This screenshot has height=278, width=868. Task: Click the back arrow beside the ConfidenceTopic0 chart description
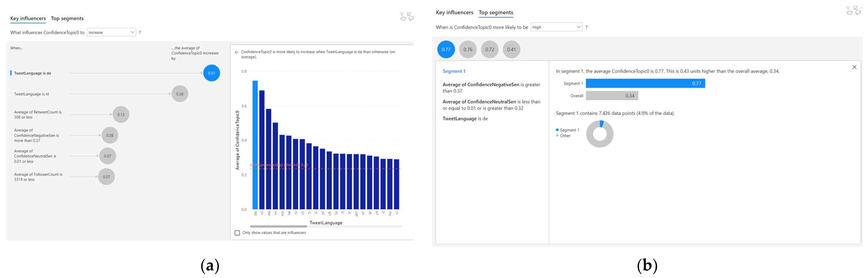pos(237,52)
